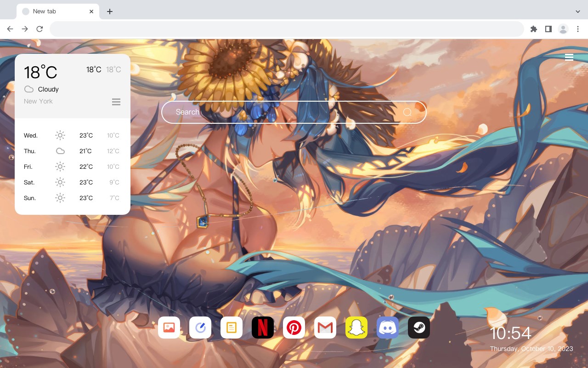Click the current 18°C large temperature
The width and height of the screenshot is (588, 368).
(x=40, y=72)
